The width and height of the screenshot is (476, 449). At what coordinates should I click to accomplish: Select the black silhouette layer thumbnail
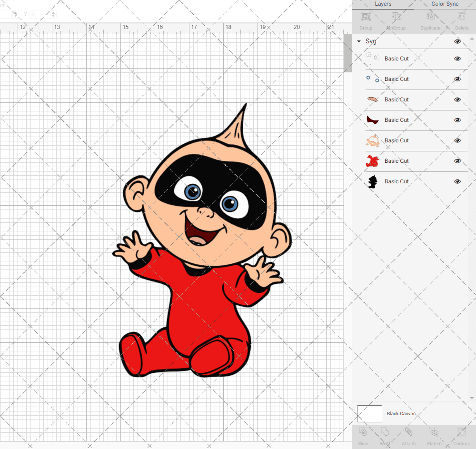coord(373,181)
